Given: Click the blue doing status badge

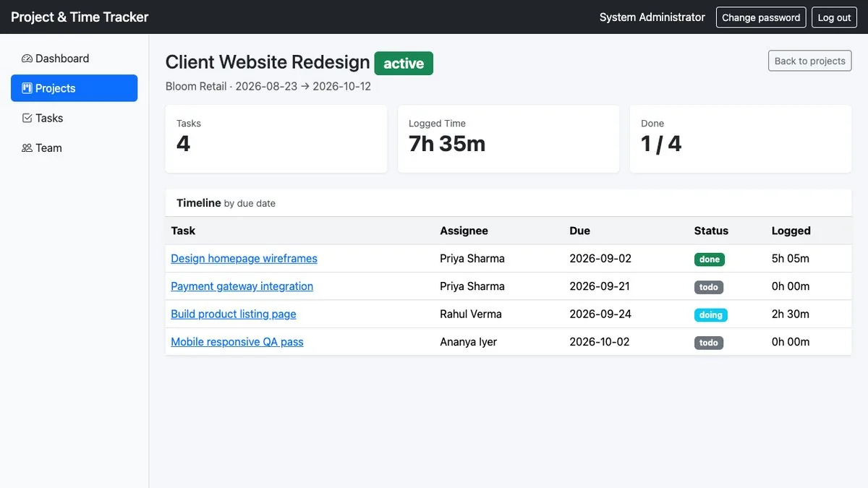Looking at the screenshot, I should point(711,314).
